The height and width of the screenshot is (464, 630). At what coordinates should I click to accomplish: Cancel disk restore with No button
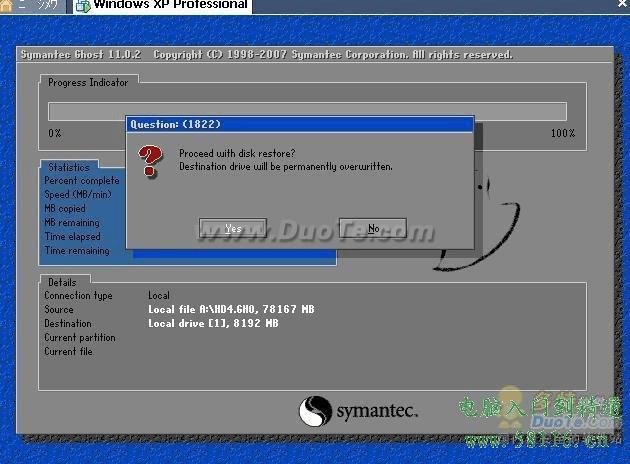click(373, 228)
